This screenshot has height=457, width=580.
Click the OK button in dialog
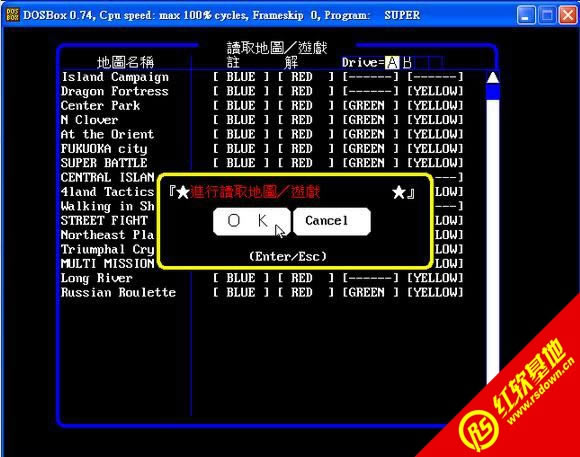click(x=252, y=221)
